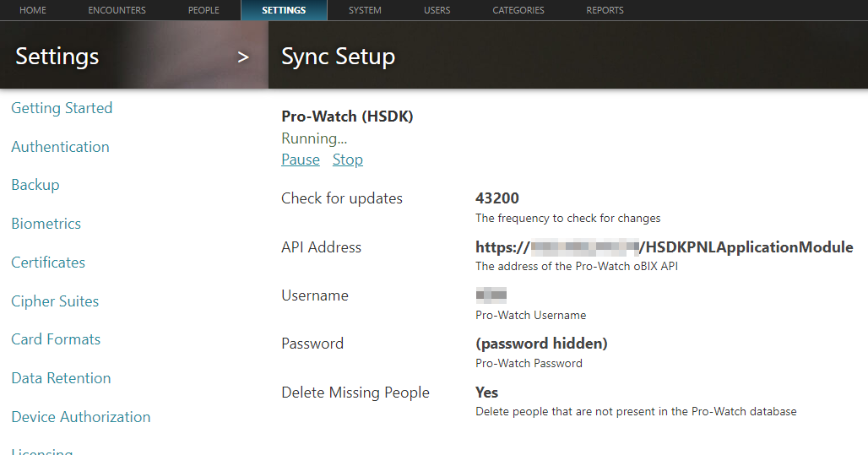
Task: Switch to the PEOPLE tab
Action: click(x=203, y=10)
